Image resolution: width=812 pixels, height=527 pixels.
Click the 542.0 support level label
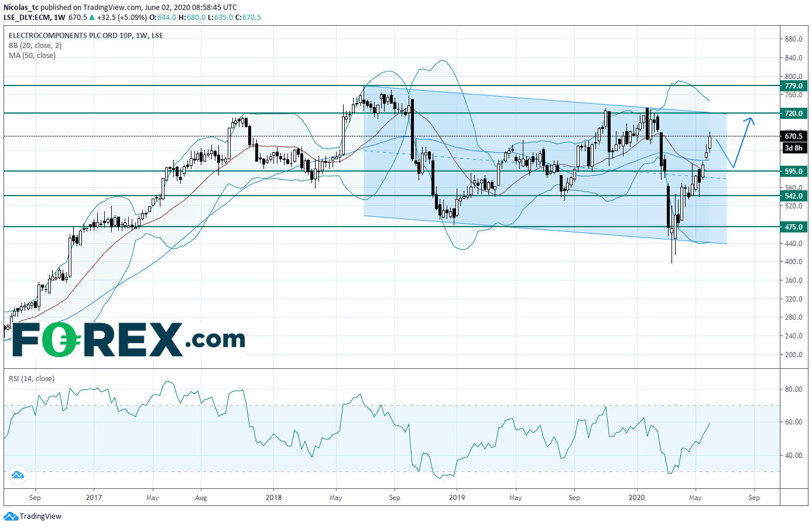tap(794, 196)
